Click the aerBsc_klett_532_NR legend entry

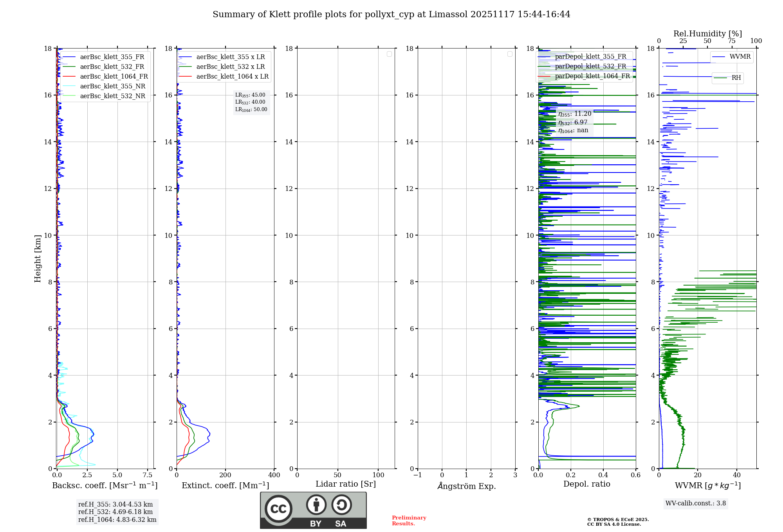(112, 96)
